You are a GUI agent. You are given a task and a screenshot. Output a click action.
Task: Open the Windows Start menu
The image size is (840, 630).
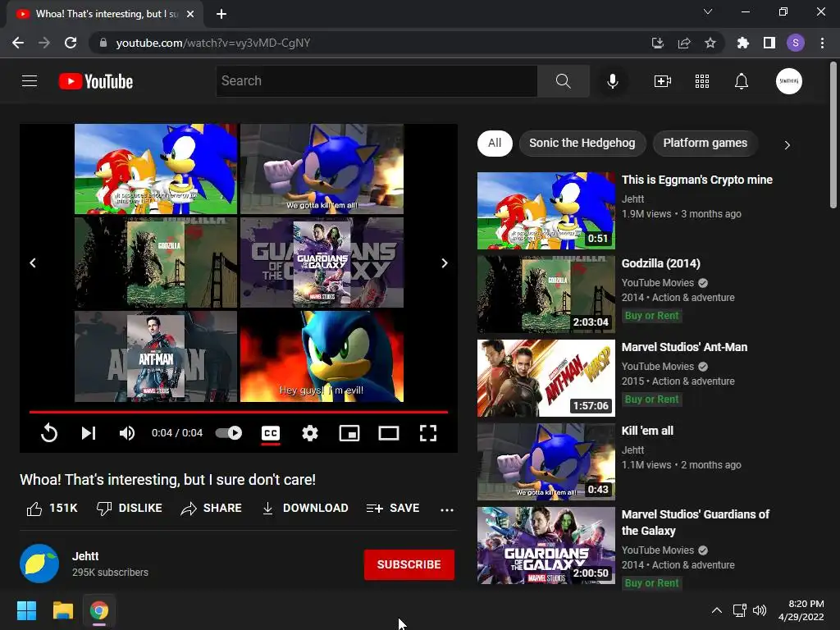27,610
